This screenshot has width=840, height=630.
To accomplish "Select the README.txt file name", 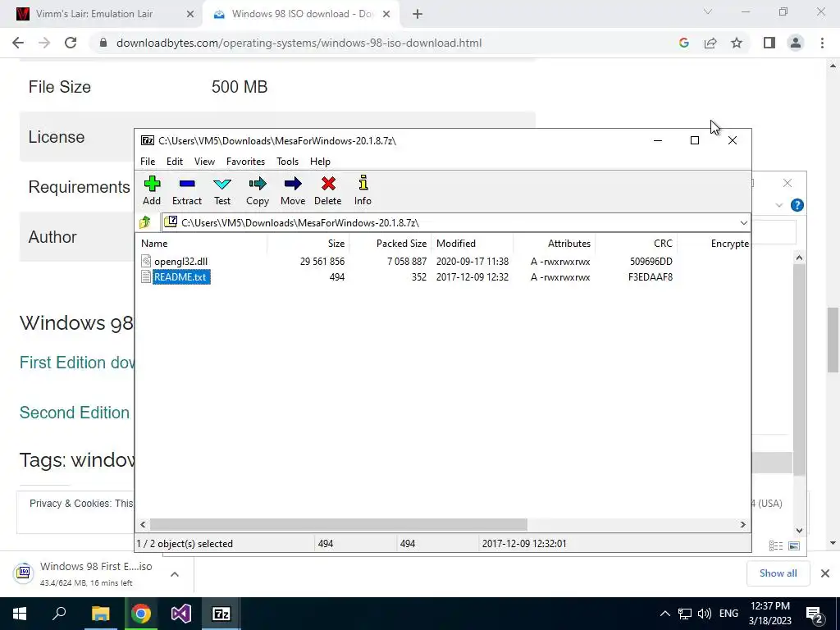I will click(180, 277).
